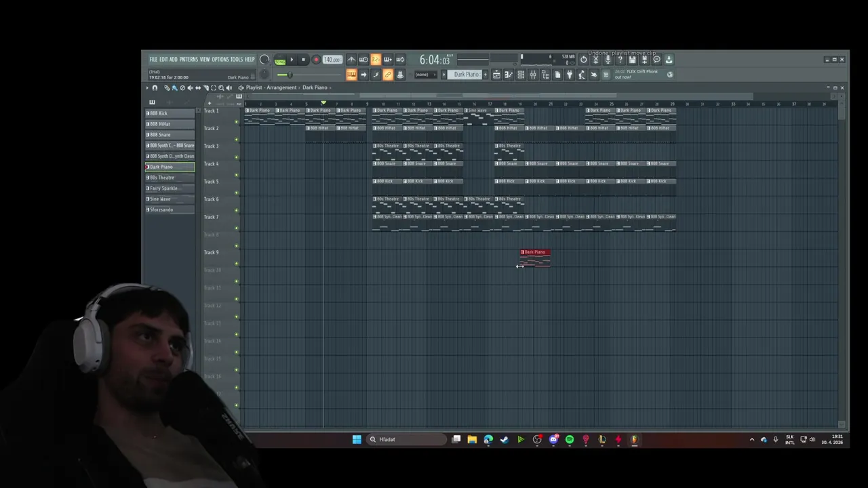Image resolution: width=868 pixels, height=488 pixels.
Task: Open the Dark Piano pattern selector
Action: point(465,75)
